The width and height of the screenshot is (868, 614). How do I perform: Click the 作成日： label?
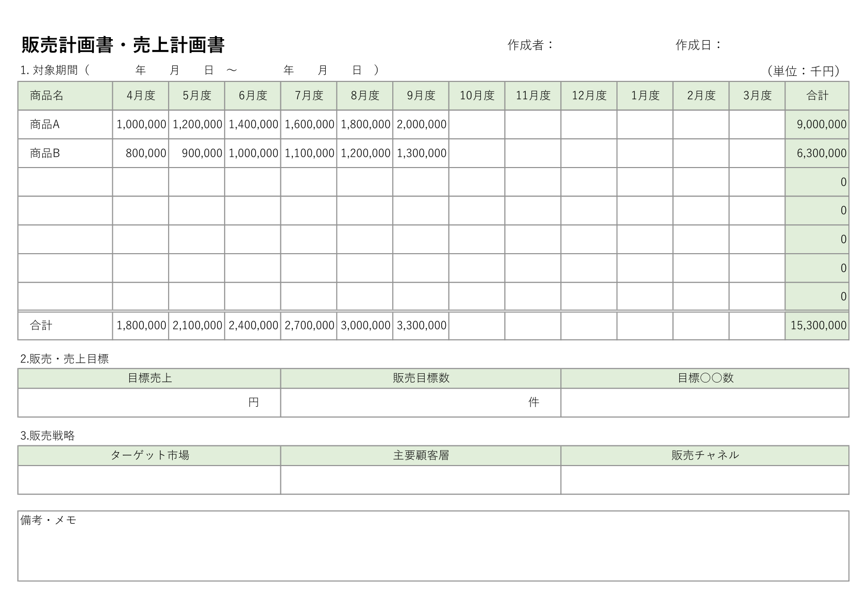click(698, 45)
